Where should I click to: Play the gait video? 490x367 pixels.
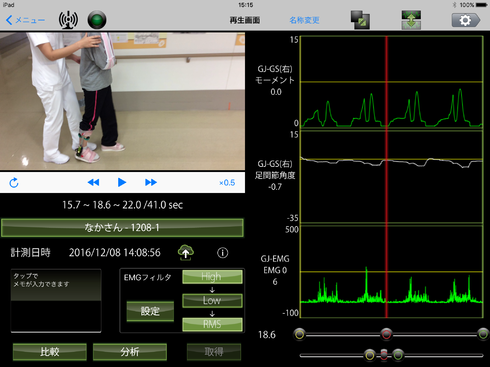tap(122, 182)
